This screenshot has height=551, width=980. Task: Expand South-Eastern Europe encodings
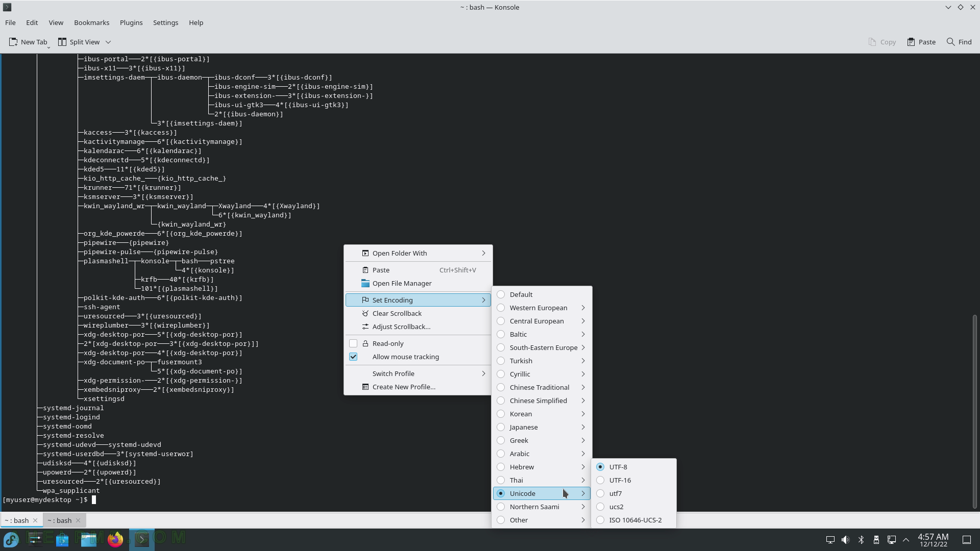[x=542, y=347]
